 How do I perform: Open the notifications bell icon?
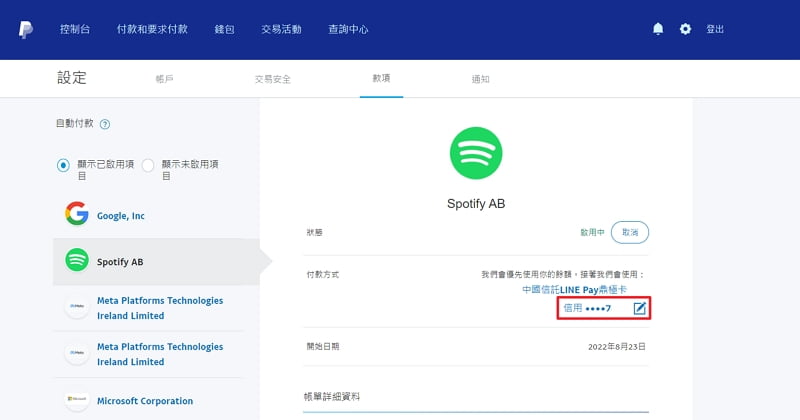pos(658,29)
